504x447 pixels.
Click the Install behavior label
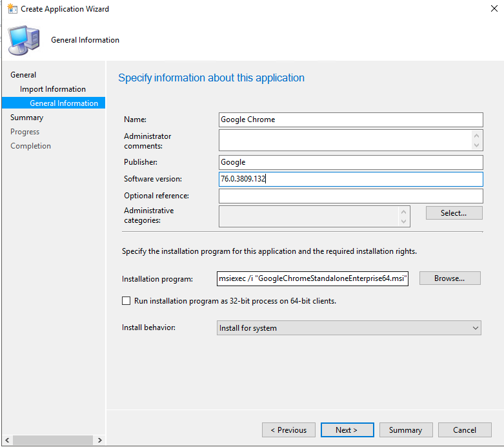(x=148, y=327)
